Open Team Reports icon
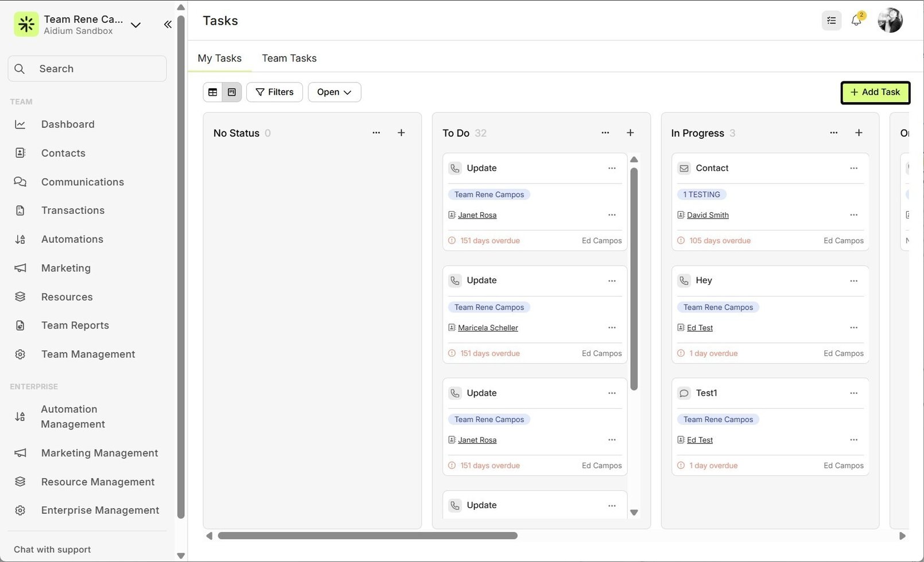924x562 pixels. (20, 325)
